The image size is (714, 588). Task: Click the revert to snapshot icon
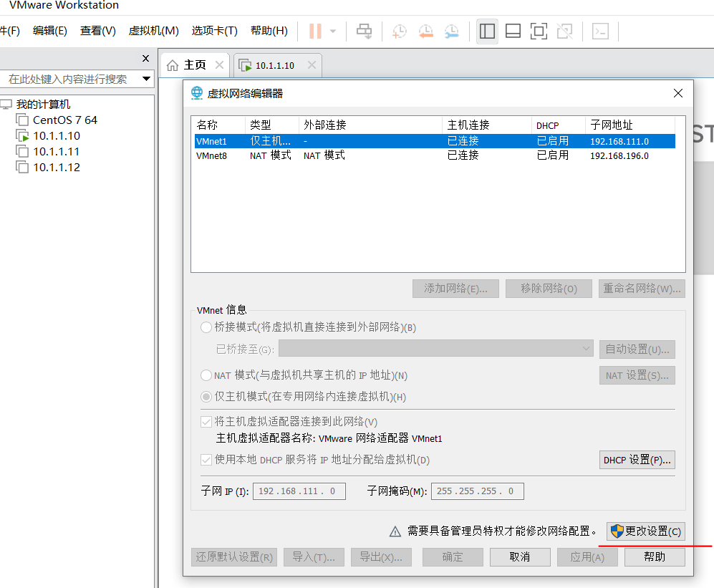(426, 32)
